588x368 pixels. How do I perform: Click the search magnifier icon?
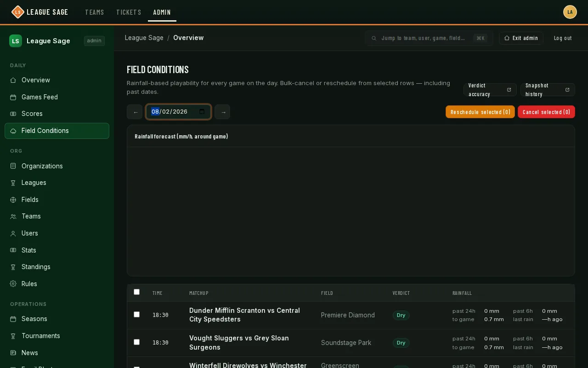374,38
